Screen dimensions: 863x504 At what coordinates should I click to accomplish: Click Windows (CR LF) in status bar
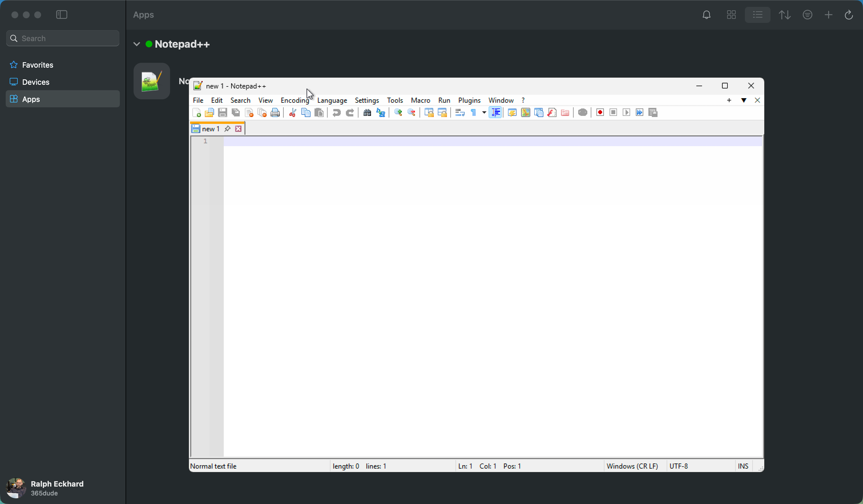pyautogui.click(x=632, y=466)
